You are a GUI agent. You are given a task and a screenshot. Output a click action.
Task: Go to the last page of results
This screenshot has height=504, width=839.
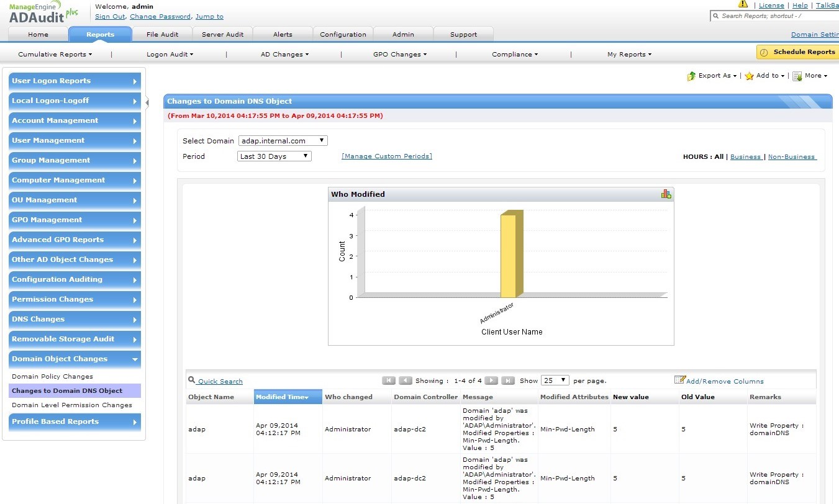pyautogui.click(x=507, y=380)
